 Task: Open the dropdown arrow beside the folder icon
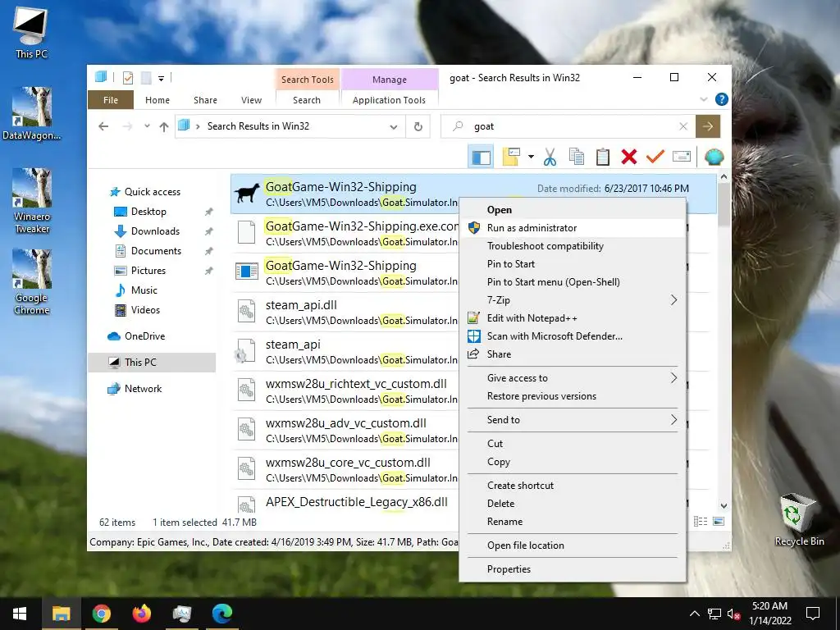pos(531,157)
